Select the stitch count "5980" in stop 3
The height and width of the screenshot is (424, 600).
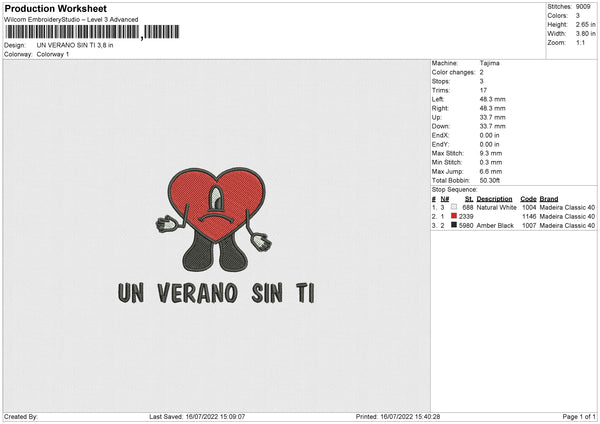(466, 226)
